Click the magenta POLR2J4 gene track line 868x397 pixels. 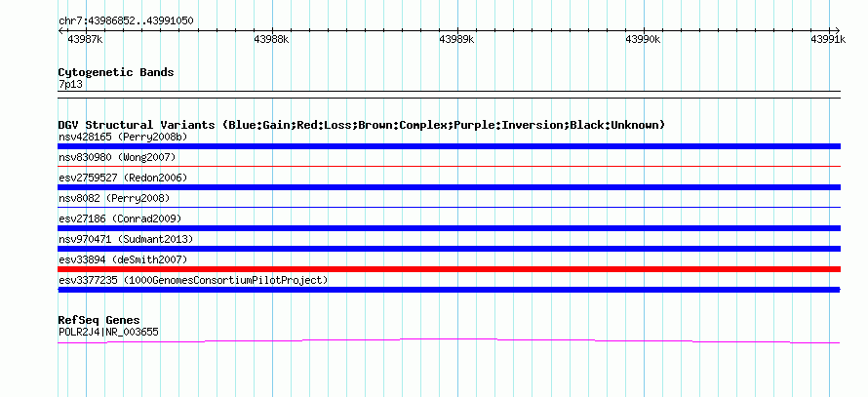[x=449, y=340]
